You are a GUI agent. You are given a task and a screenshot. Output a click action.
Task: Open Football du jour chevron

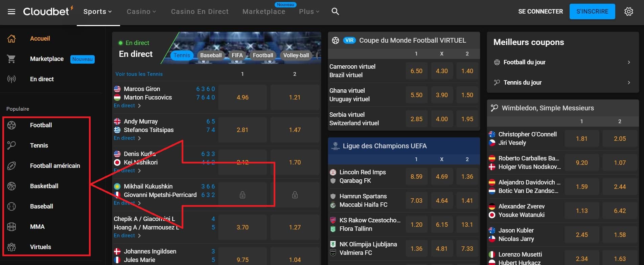[629, 62]
